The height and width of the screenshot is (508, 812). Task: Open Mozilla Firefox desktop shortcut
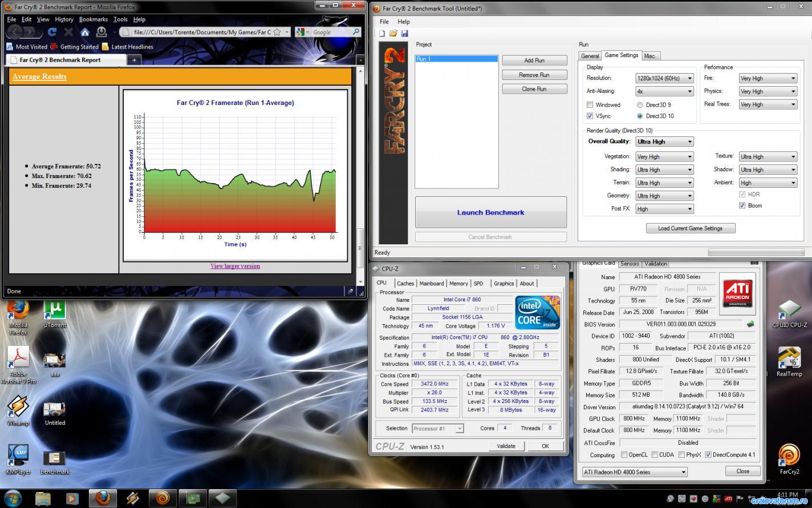click(18, 317)
